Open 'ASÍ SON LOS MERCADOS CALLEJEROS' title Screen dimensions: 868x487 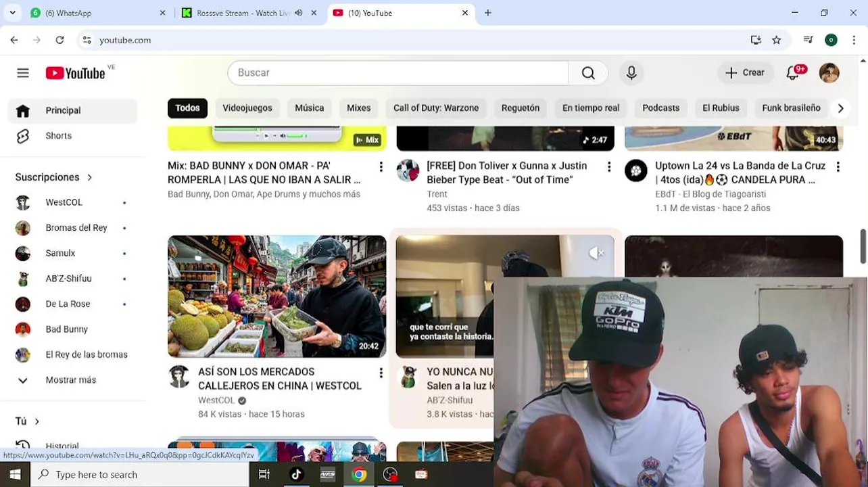[280, 379]
